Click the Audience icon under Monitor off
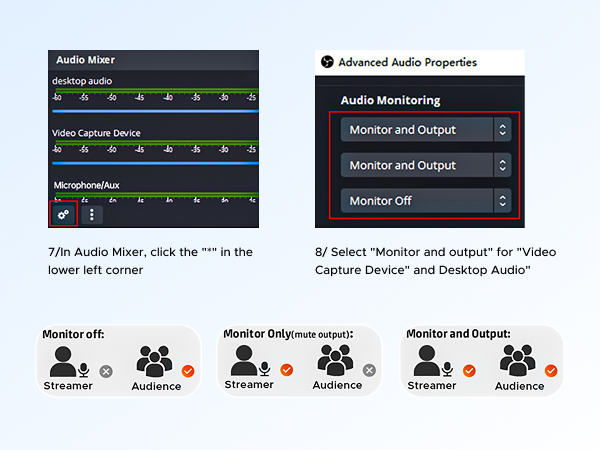Viewport: 600px width, 450px height. pos(156,361)
